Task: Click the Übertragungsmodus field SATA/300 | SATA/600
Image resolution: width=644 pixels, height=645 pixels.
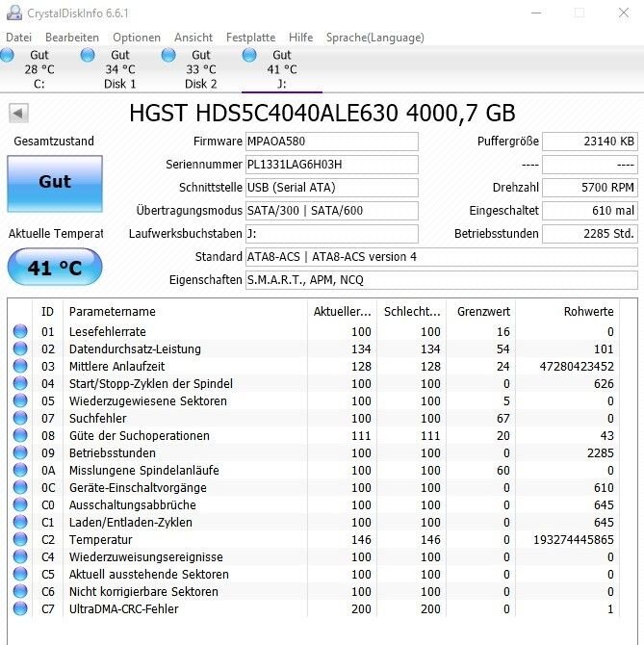Action: 332,210
